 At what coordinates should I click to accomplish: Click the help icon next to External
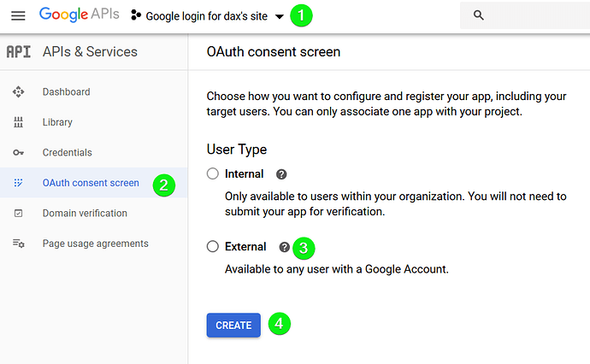[285, 247]
